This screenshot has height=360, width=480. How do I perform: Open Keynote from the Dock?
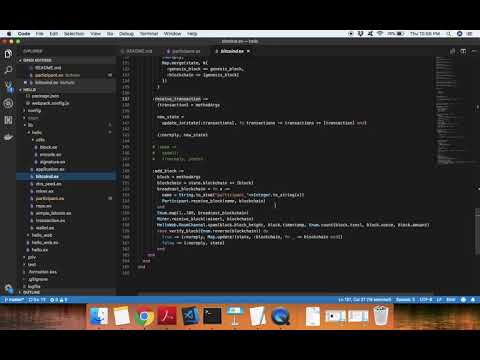click(235, 316)
